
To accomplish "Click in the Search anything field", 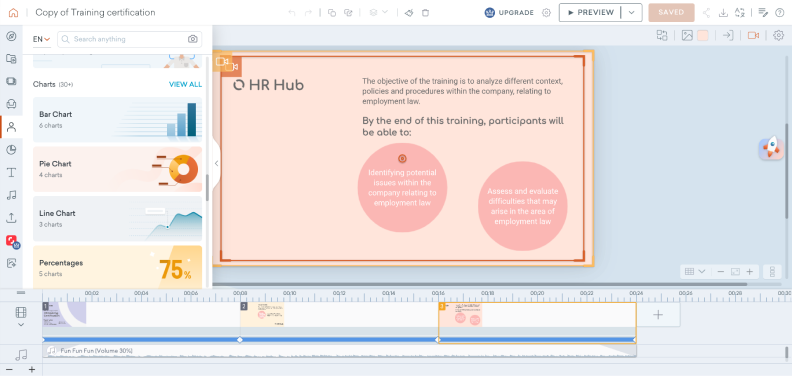I will click(x=129, y=39).
